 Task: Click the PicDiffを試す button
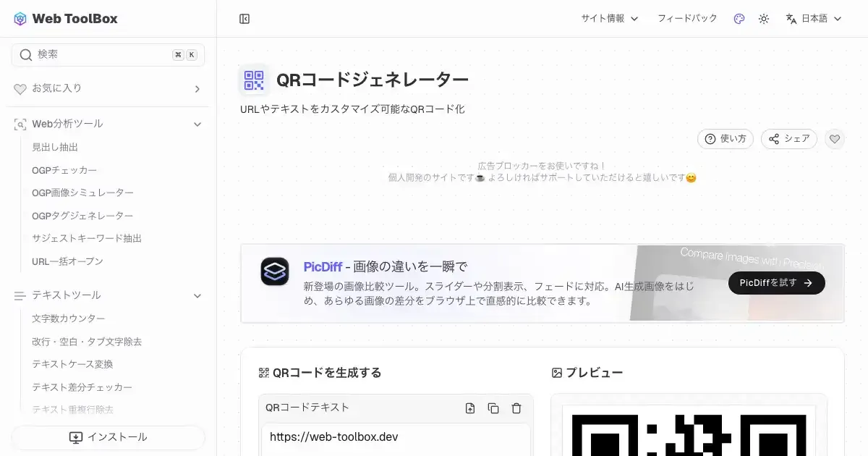coord(776,283)
